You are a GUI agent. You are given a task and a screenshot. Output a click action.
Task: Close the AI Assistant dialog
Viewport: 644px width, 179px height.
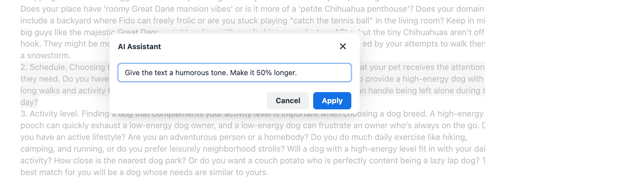coord(343,47)
